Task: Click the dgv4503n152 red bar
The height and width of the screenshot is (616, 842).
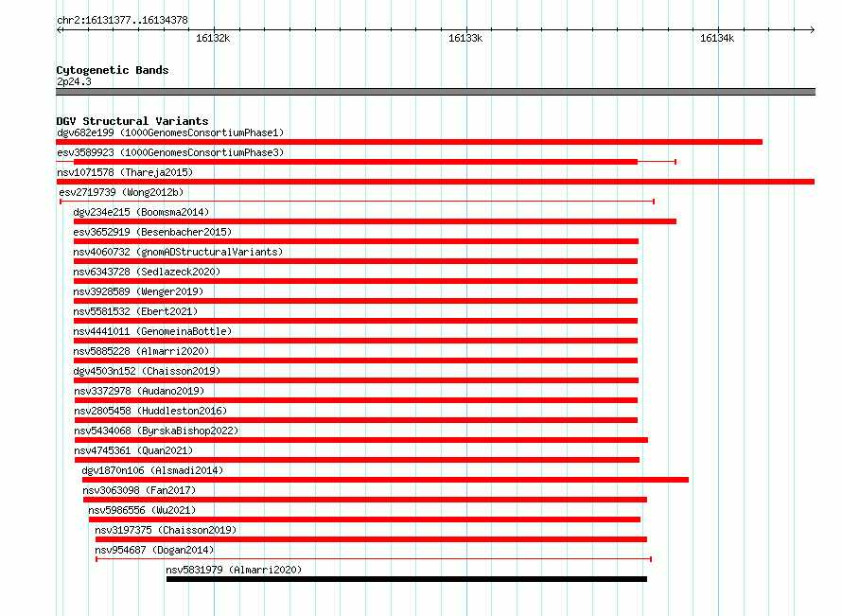Action: pyautogui.click(x=356, y=380)
